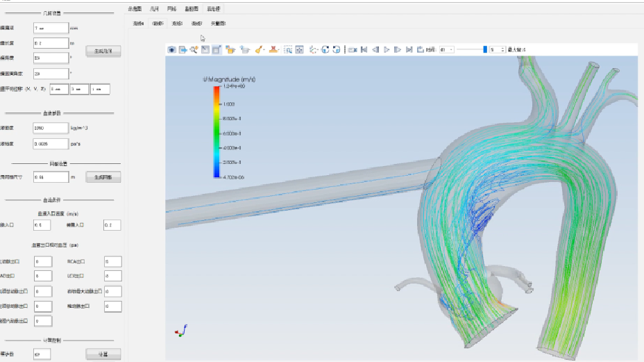Image resolution: width=644 pixels, height=362 pixels.
Task: Jump to the first animation frame
Action: tap(364, 49)
